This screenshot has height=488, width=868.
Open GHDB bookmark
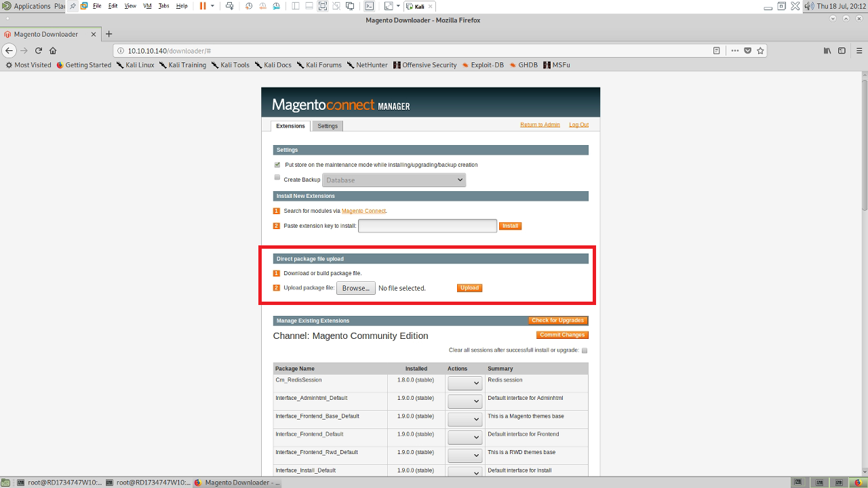pos(523,65)
